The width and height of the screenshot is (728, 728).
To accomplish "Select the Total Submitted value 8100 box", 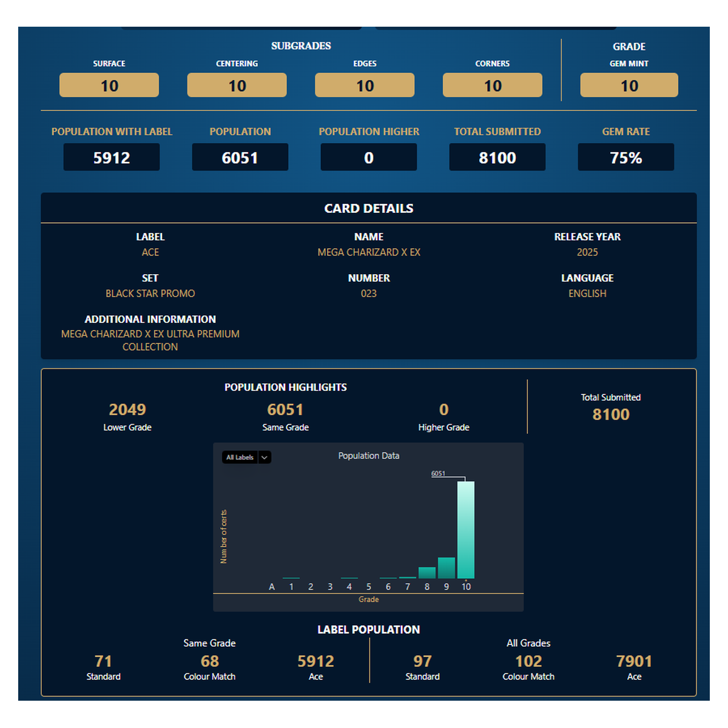I will coord(497,157).
